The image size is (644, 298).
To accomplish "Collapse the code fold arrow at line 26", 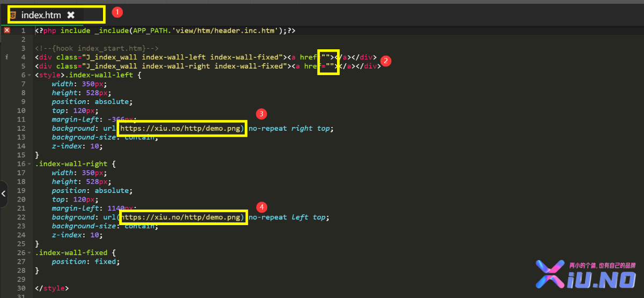I will tap(30, 253).
